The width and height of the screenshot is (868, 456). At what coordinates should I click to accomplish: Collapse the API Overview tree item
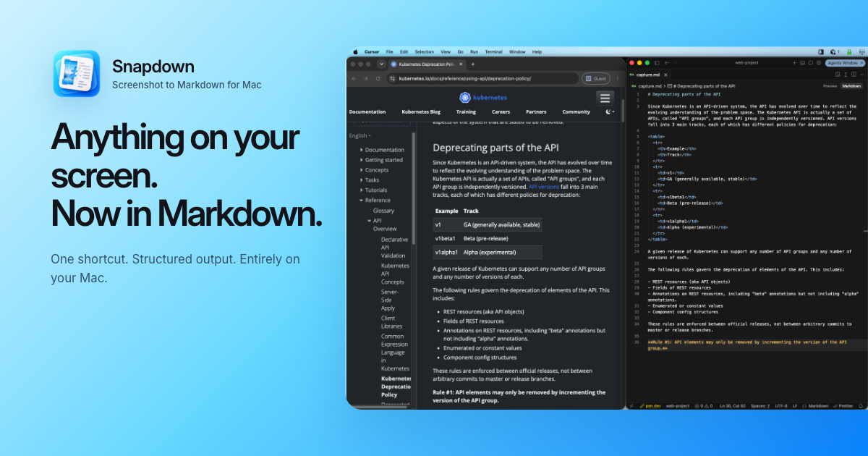pyautogui.click(x=369, y=221)
